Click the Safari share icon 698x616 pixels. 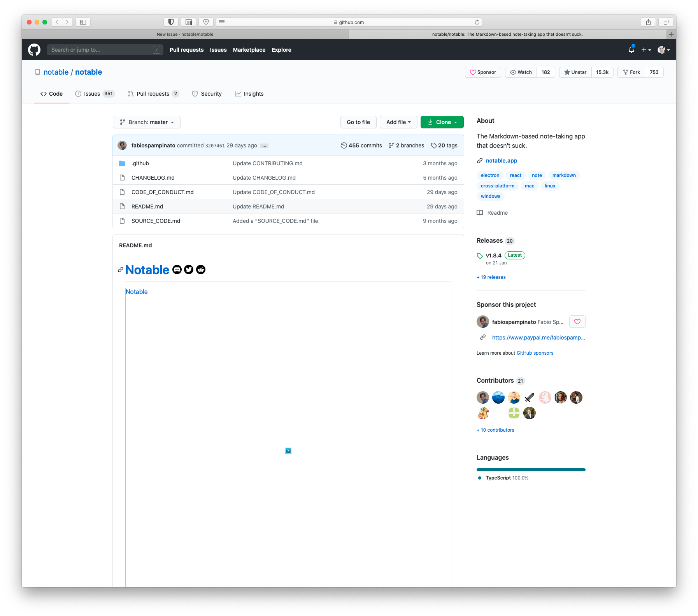coord(648,22)
